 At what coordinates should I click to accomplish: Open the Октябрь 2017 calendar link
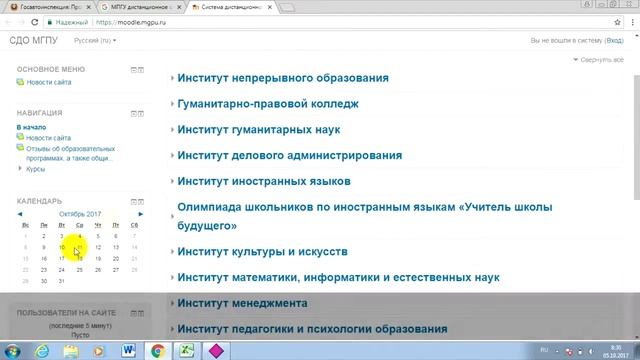click(x=80, y=214)
